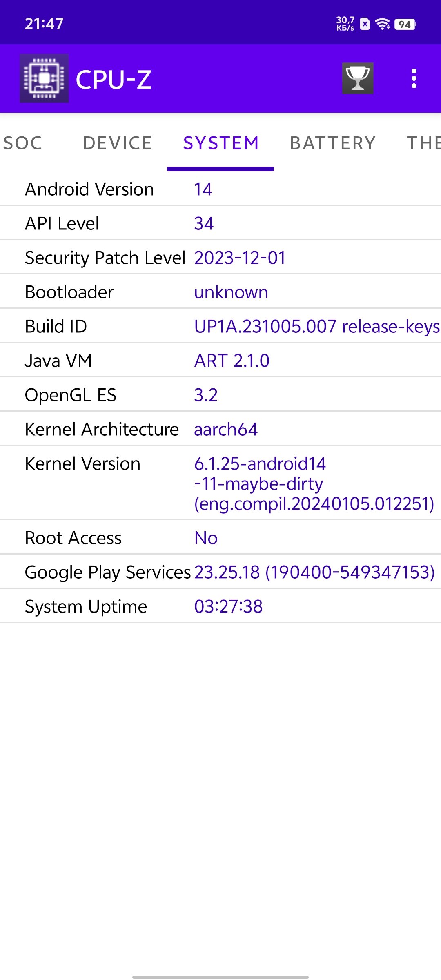This screenshot has height=980, width=441.
Task: Select the SYSTEM tab
Action: pos(220,143)
